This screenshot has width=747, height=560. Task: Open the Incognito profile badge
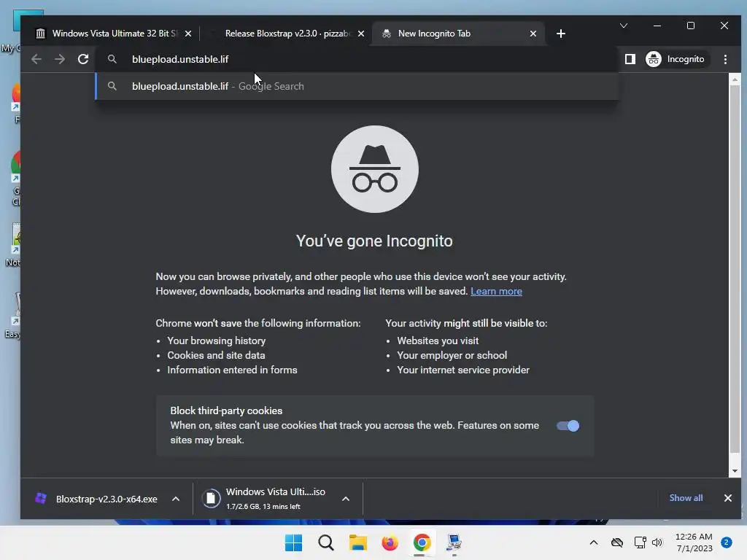point(676,59)
